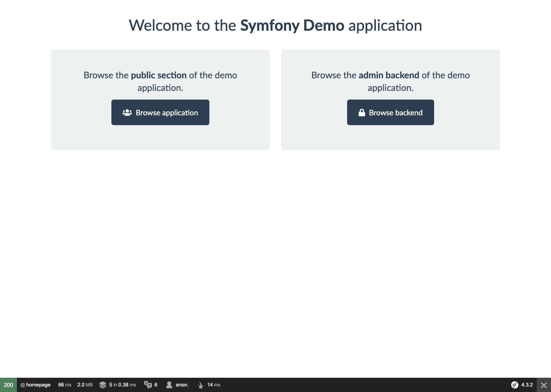Click the 14 ms Twig render time
The width and height of the screenshot is (551, 392).
[x=214, y=385]
